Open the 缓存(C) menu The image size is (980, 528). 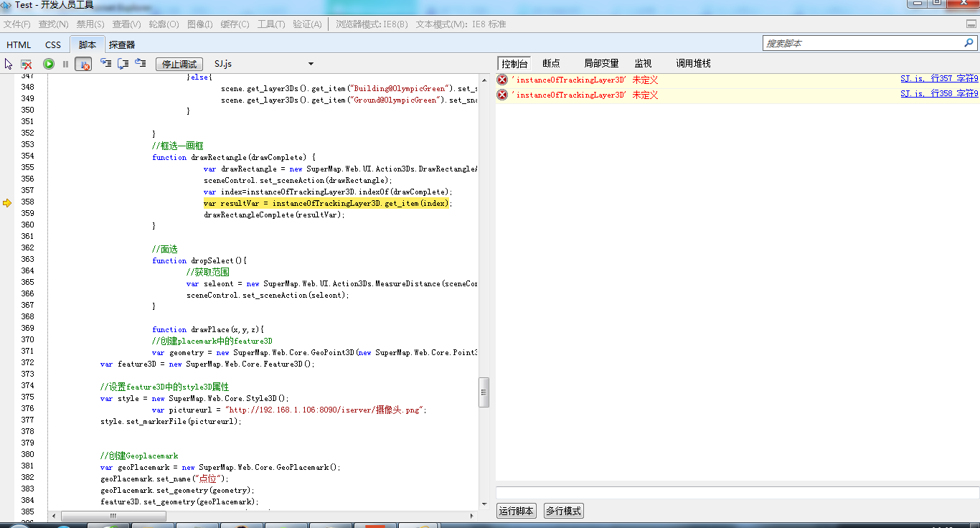tap(235, 24)
